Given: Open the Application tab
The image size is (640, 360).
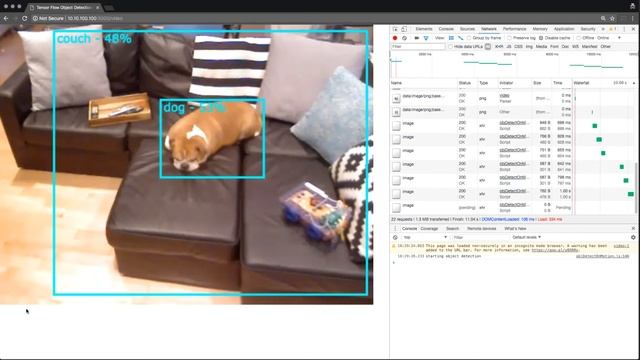Looking at the screenshot, I should 564,29.
